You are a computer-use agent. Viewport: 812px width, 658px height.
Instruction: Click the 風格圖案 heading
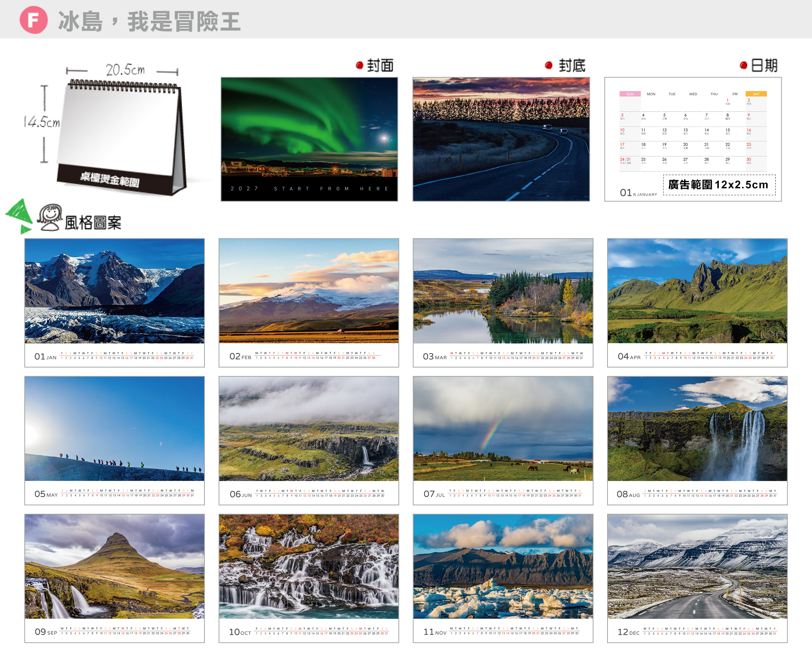coord(93,223)
